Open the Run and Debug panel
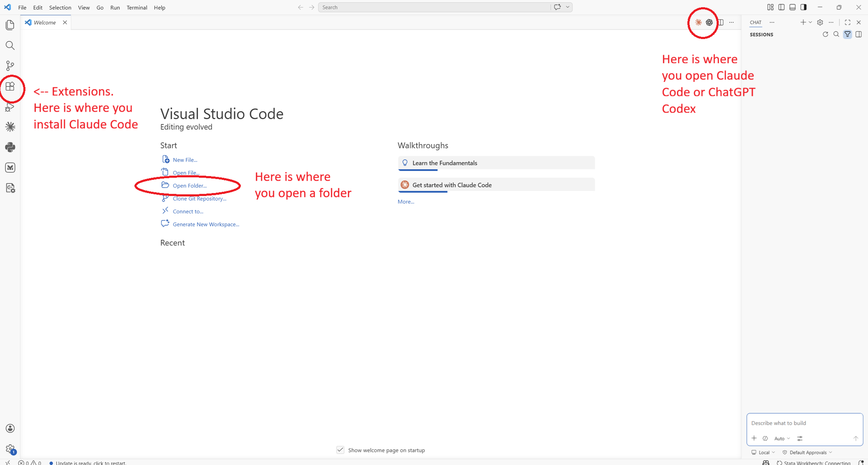Screen dimensions: 868x465 (10, 107)
